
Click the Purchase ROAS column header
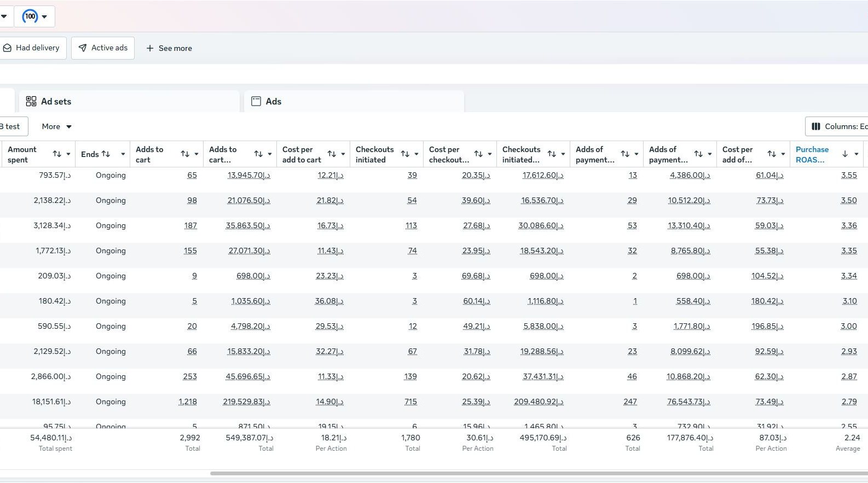(812, 154)
